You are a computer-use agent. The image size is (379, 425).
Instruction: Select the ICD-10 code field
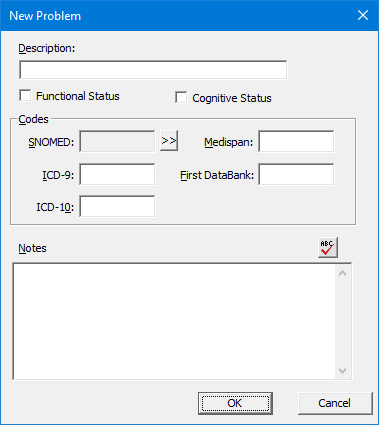(x=117, y=206)
